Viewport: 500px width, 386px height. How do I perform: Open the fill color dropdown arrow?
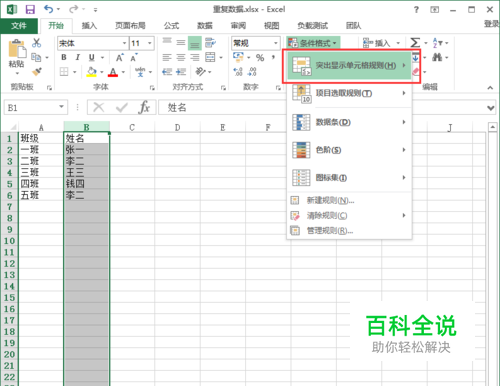click(102, 72)
